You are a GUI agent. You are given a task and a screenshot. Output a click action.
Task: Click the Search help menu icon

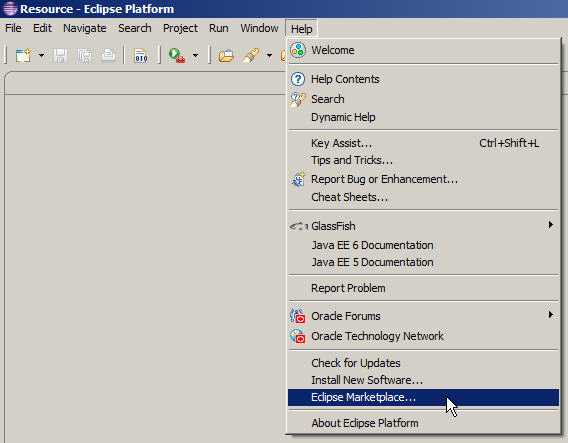tap(298, 99)
